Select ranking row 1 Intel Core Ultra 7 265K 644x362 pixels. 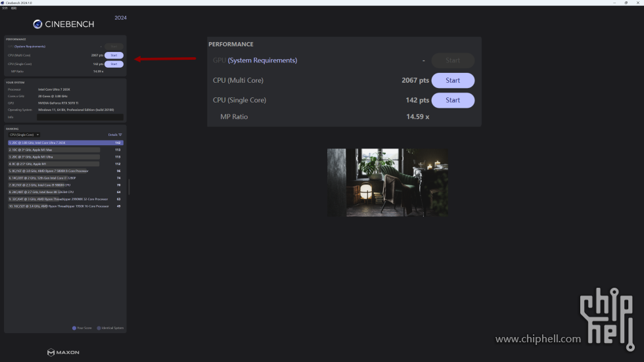point(66,143)
